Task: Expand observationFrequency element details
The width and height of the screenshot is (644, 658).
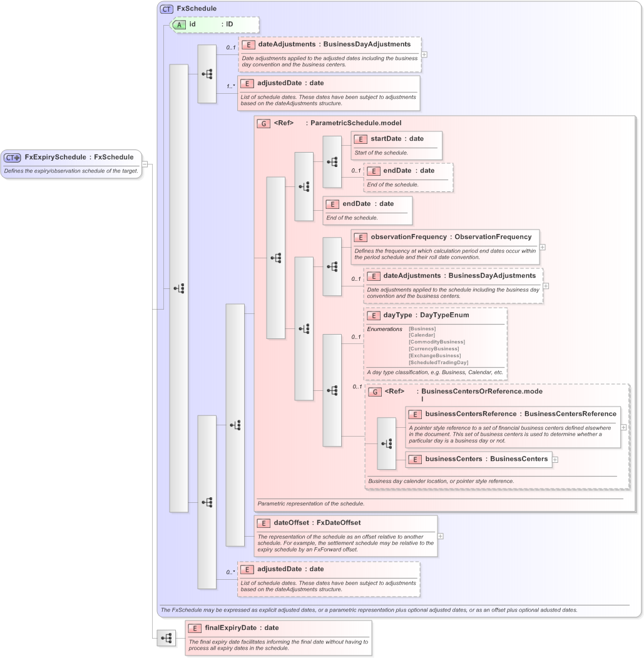Action: (x=543, y=247)
